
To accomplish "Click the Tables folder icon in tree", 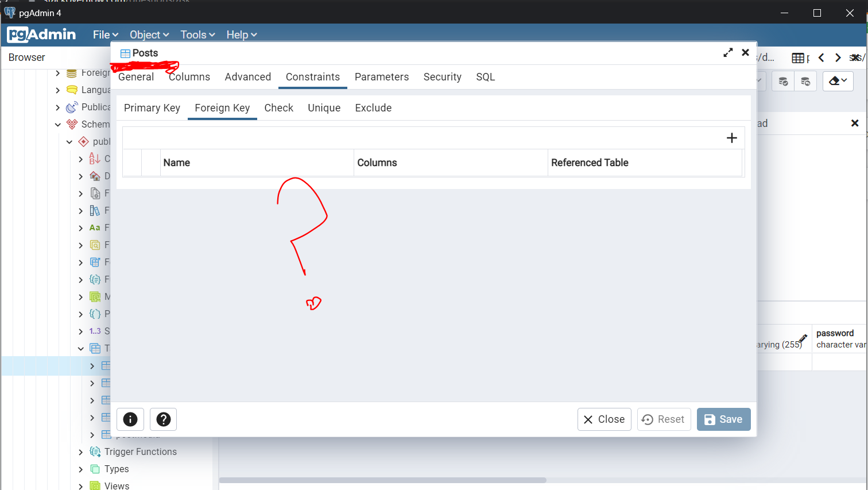I will click(x=95, y=349).
